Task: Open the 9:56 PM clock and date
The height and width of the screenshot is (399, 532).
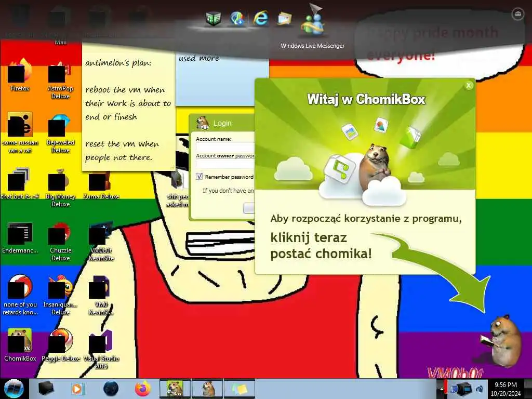Action: [506, 389]
